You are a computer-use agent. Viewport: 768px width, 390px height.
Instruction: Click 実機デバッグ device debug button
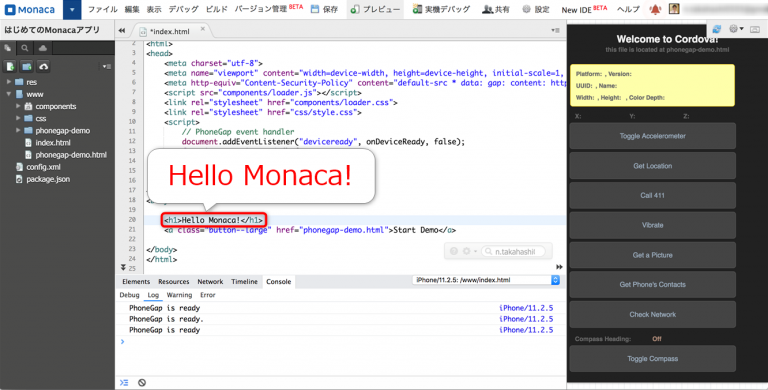(x=441, y=10)
